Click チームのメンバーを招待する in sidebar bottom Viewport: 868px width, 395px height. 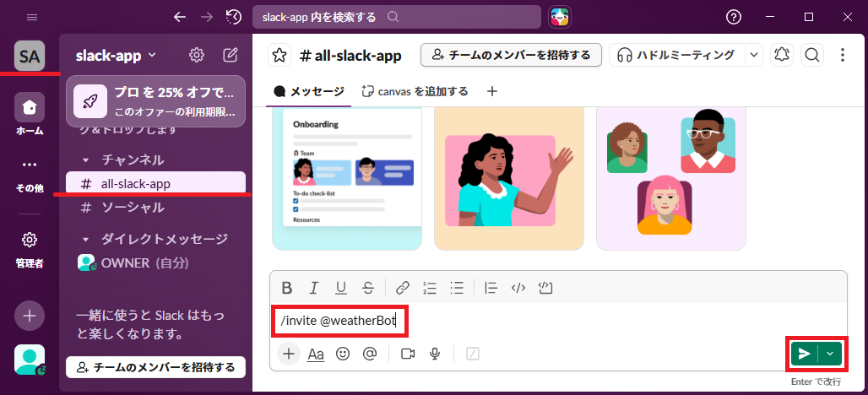(x=155, y=367)
